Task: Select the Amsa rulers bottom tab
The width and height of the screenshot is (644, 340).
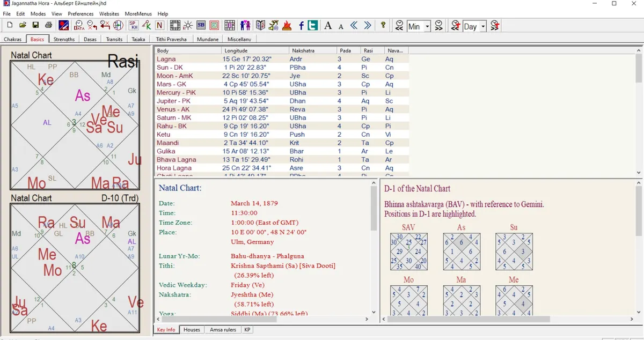Action: (223, 330)
